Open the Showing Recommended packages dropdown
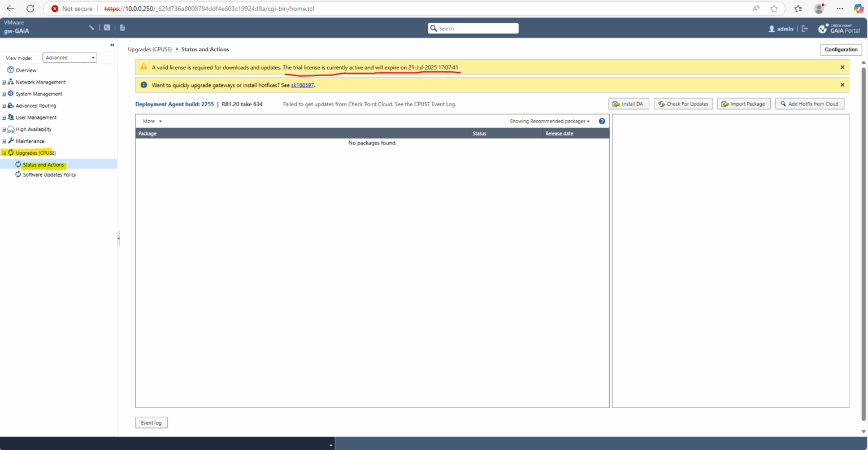This screenshot has width=868, height=450. [549, 121]
